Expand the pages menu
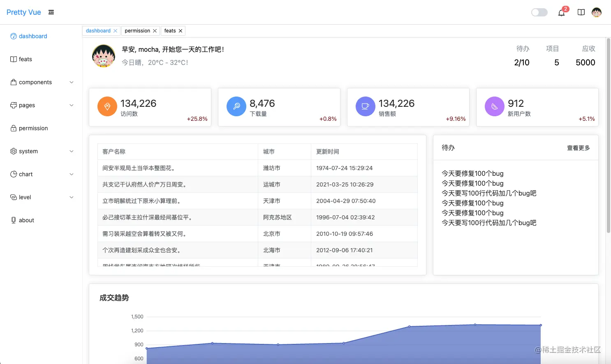Viewport: 611px width, 364px height. (x=28, y=105)
